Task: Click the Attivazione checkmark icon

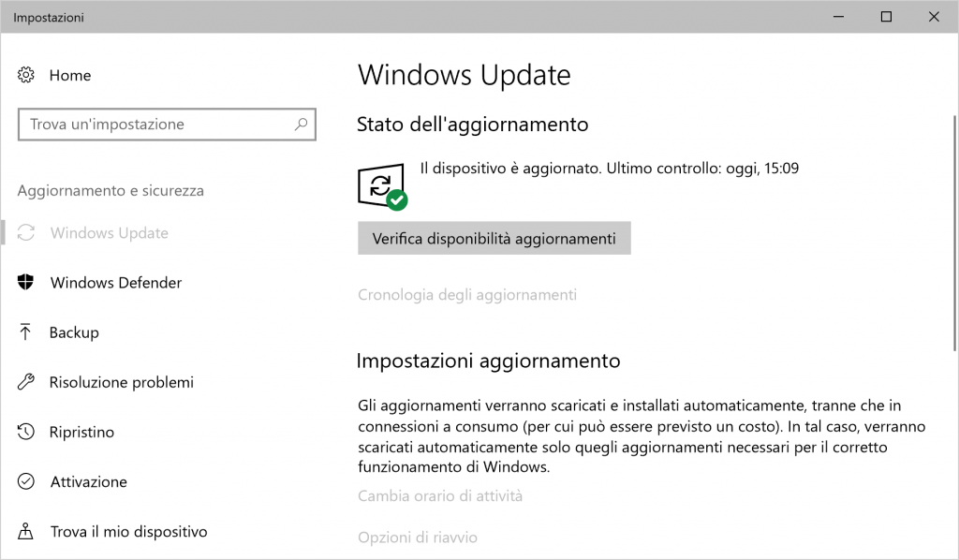Action: [x=27, y=481]
